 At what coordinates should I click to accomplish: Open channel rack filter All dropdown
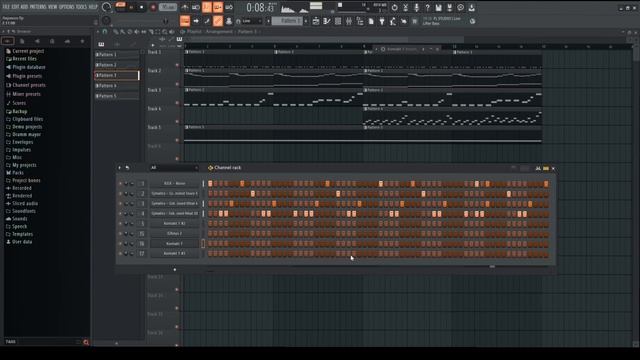(173, 168)
